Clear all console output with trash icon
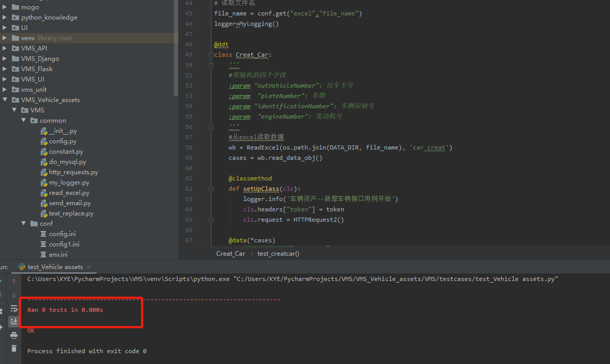Image resolution: width=610 pixels, height=364 pixels. (14, 349)
